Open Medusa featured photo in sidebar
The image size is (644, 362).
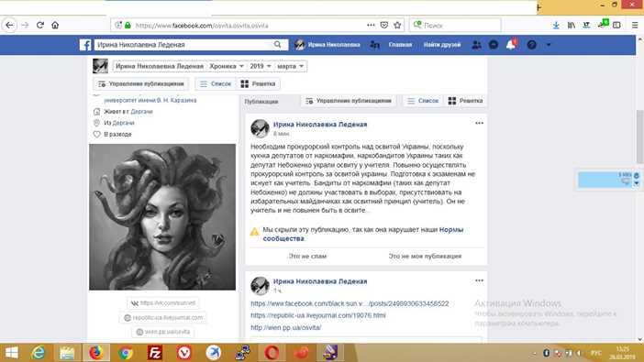162,216
